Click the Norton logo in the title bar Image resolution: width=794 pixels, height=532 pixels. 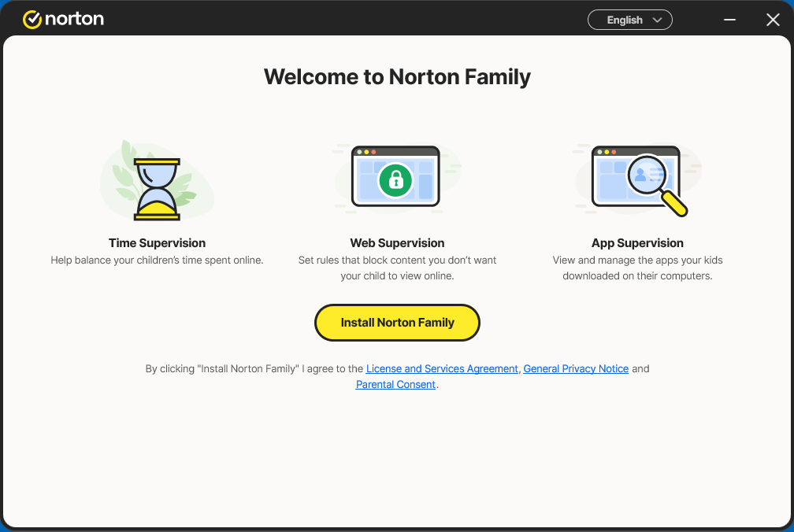click(x=63, y=19)
